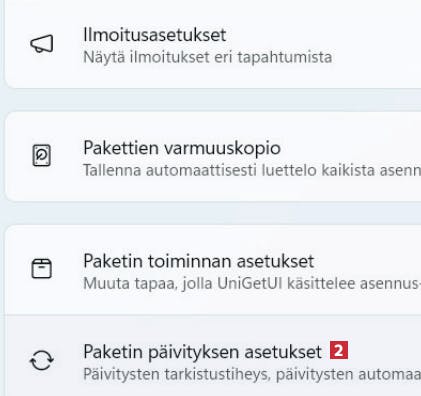Click blank card area right of Pakettien varmuuskopio title
This screenshot has height=396, width=421.
pos(350,148)
